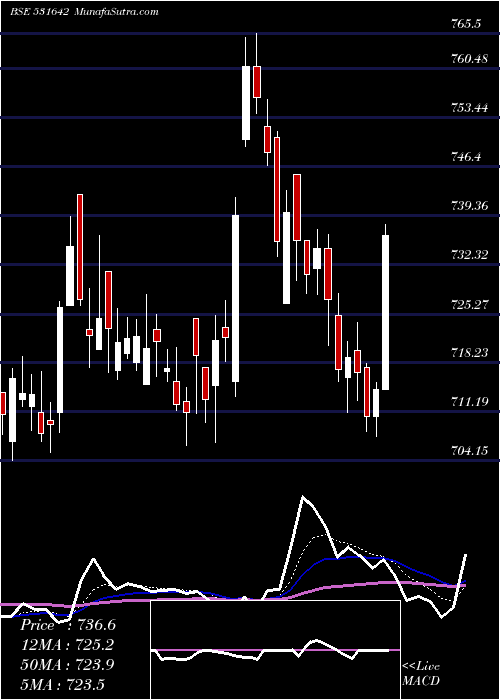Click inside the Live MACD inset chart
Screen dimensions: 500x700
click(275, 650)
